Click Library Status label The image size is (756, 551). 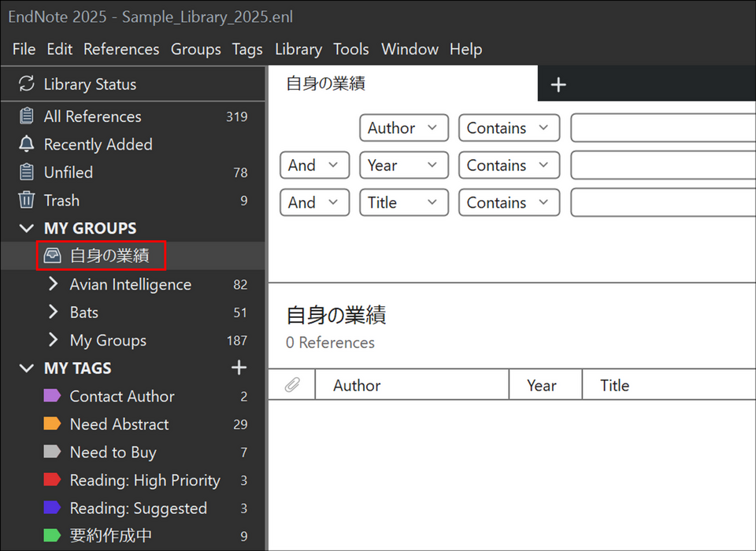(90, 84)
